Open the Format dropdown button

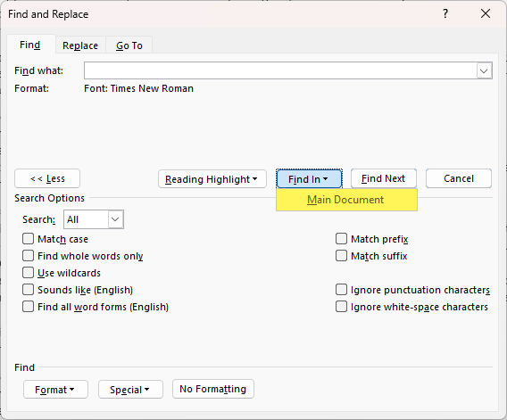click(x=55, y=390)
